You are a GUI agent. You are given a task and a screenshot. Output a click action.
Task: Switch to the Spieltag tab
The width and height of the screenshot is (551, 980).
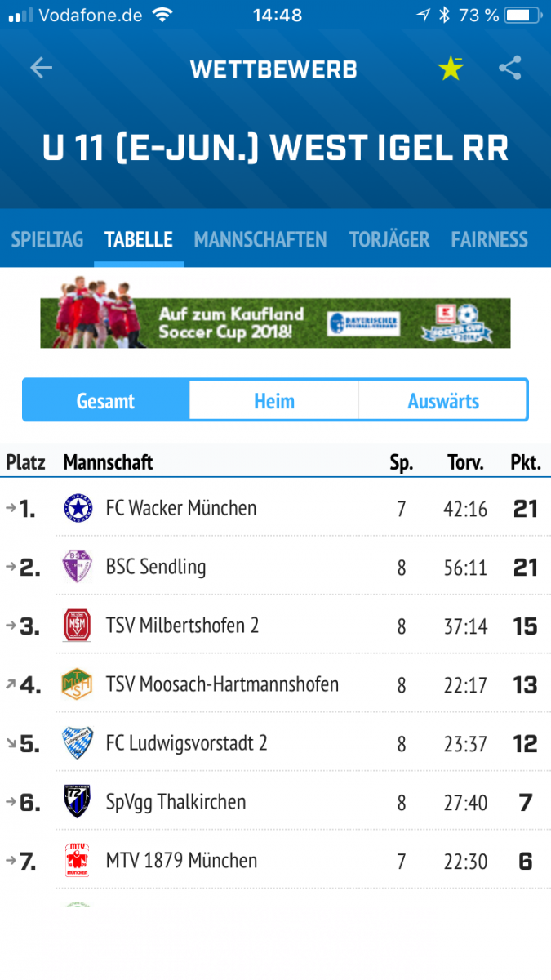pos(47,240)
